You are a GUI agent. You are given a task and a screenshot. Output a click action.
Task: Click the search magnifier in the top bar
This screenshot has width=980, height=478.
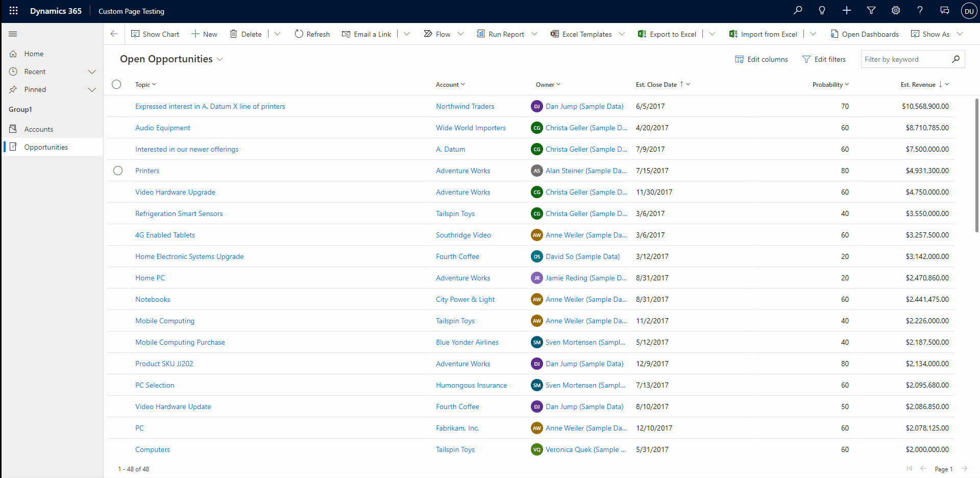798,11
